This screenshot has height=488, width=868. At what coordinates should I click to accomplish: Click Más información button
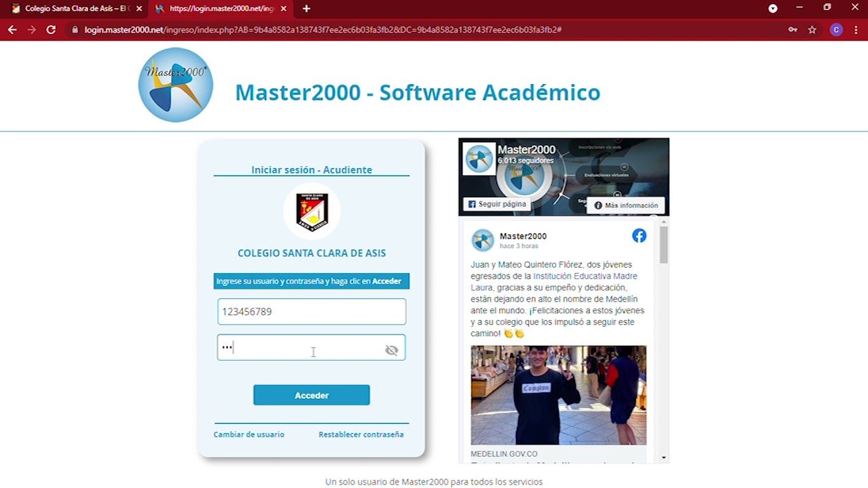click(x=626, y=205)
